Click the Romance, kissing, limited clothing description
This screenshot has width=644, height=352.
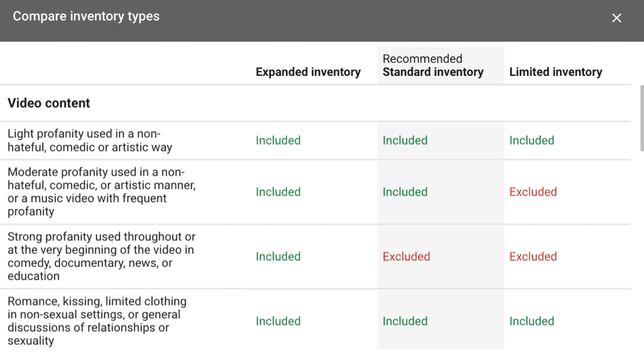(x=97, y=321)
